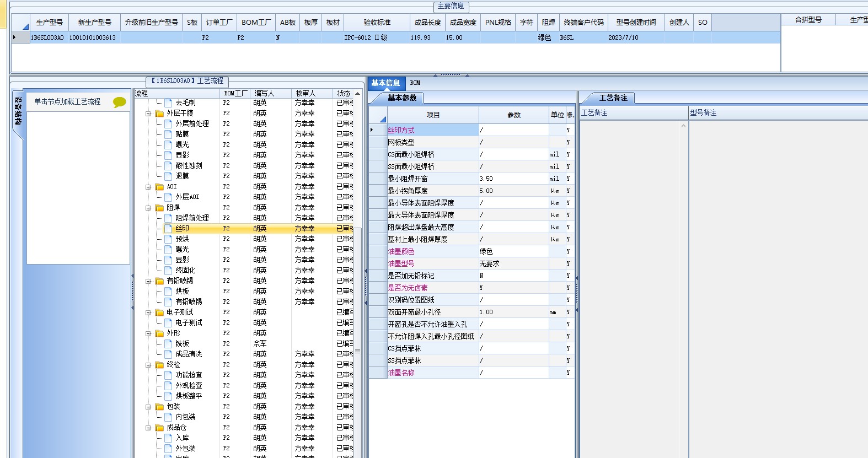The width and height of the screenshot is (868, 458).
Task: Click the 最小阻焊开窗 parameter row
Action: (472, 179)
